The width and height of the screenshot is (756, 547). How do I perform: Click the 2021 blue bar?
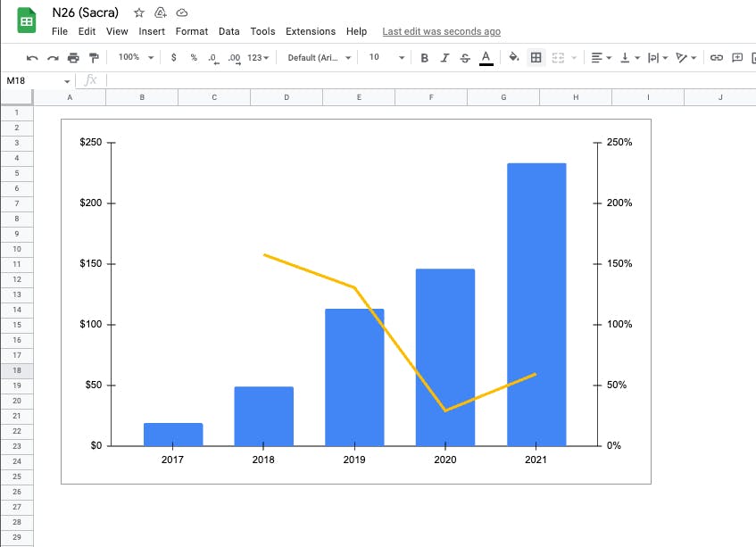(x=536, y=304)
